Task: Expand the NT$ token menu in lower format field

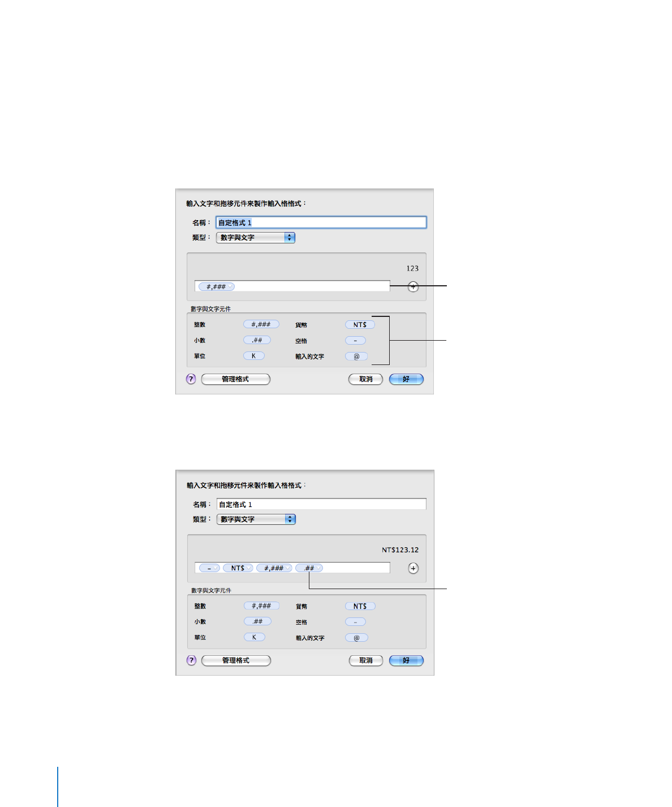Action: tap(249, 568)
